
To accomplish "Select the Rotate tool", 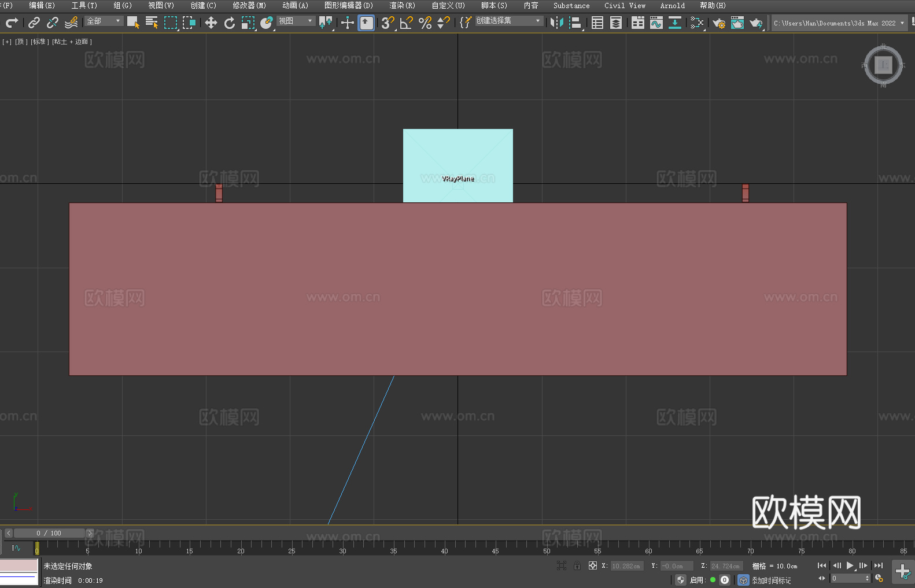I will [230, 23].
